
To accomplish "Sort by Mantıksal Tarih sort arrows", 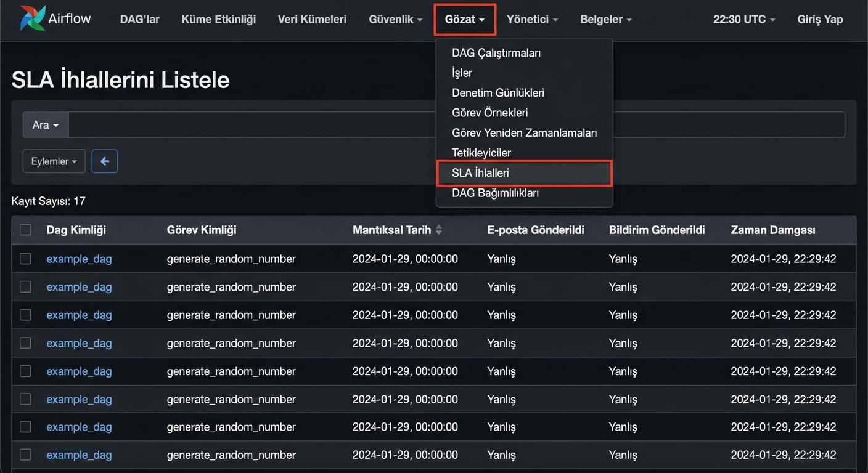I will pos(439,230).
